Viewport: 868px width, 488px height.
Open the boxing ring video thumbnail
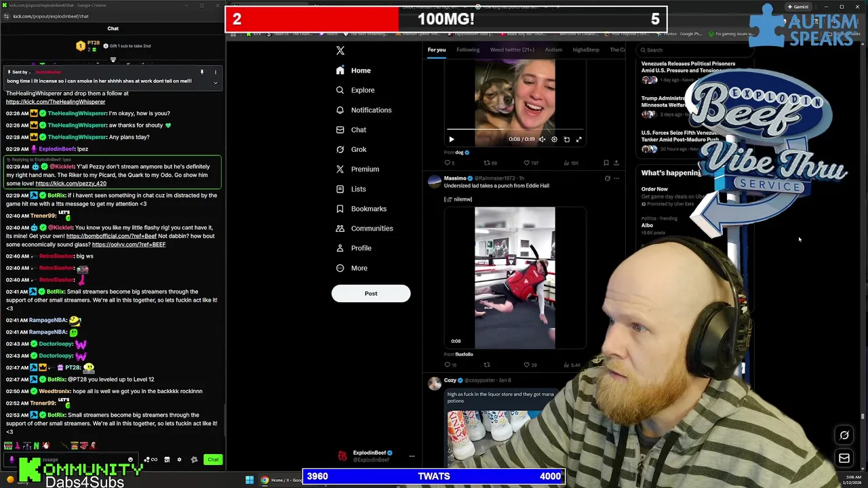click(515, 278)
